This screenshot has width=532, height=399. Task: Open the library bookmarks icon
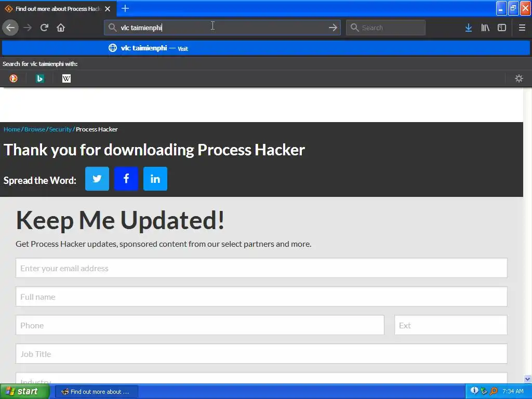pyautogui.click(x=485, y=28)
